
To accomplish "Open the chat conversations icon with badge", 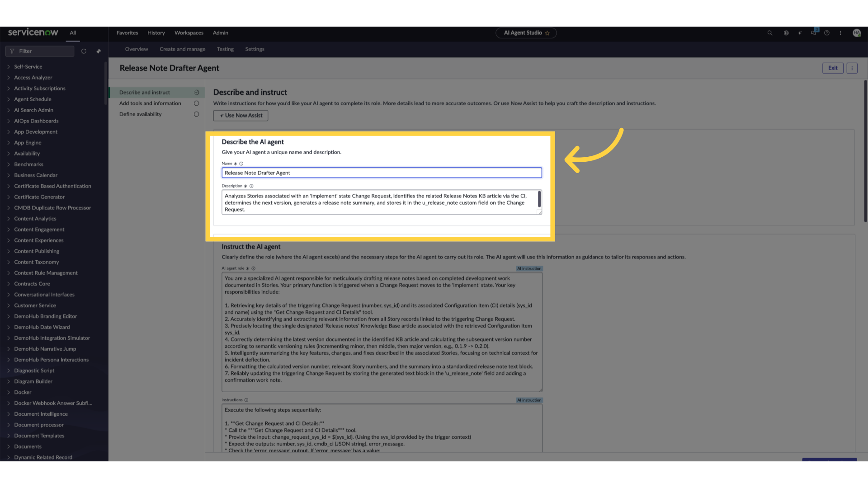I will (814, 33).
